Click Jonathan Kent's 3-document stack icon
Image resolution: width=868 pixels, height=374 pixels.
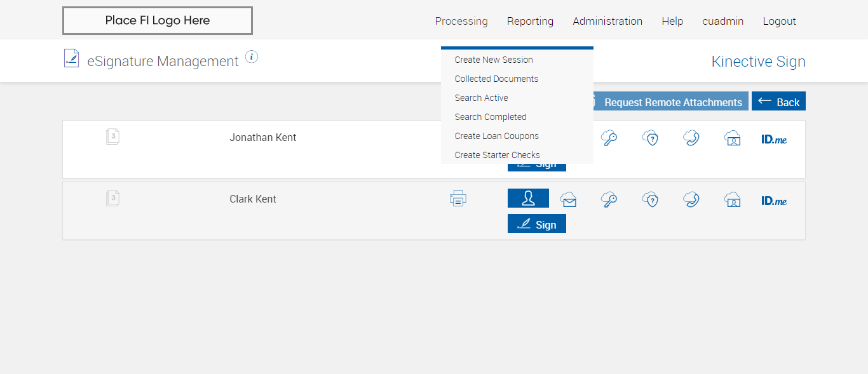coord(112,137)
